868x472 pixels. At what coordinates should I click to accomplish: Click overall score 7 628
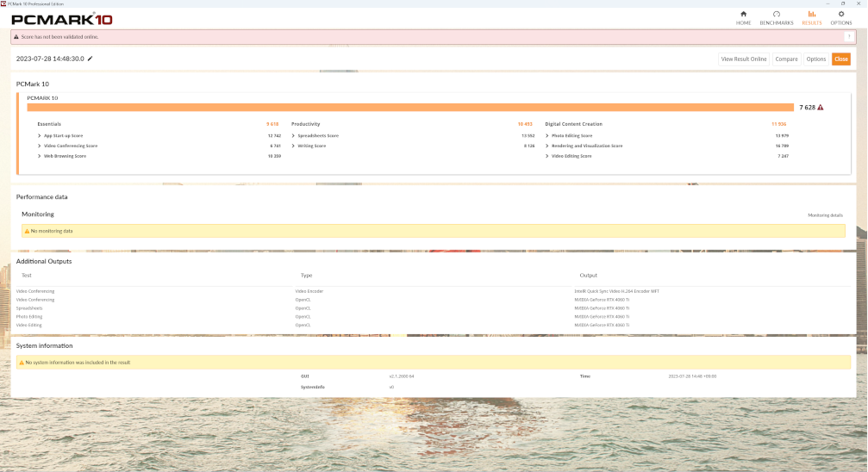pos(807,108)
